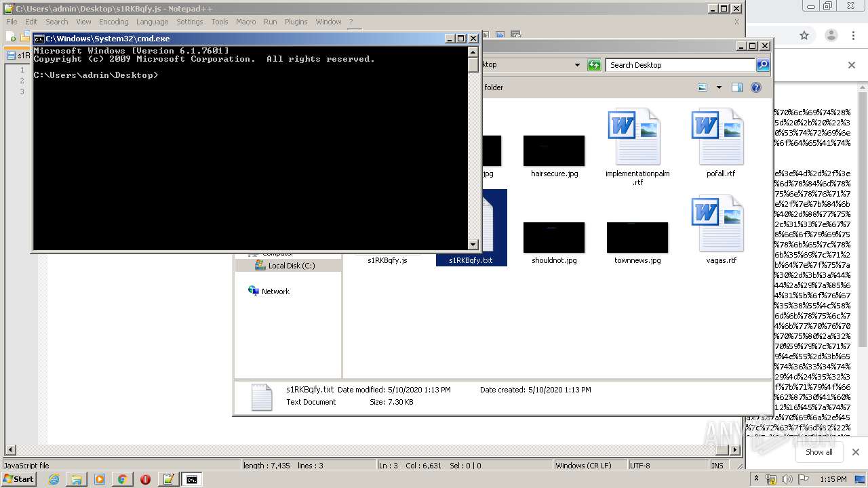Click the length : 7,435 status bar entry
This screenshot has width=868, height=488.
click(267, 466)
